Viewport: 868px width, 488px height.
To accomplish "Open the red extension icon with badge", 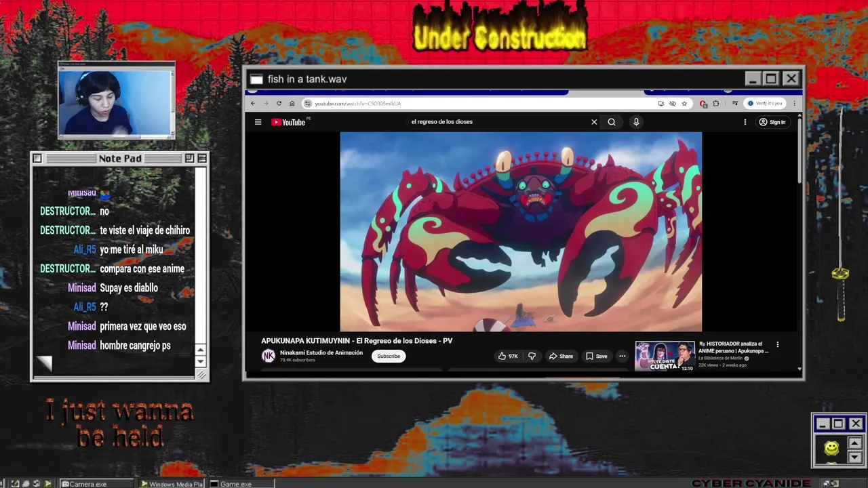I will pyautogui.click(x=703, y=104).
